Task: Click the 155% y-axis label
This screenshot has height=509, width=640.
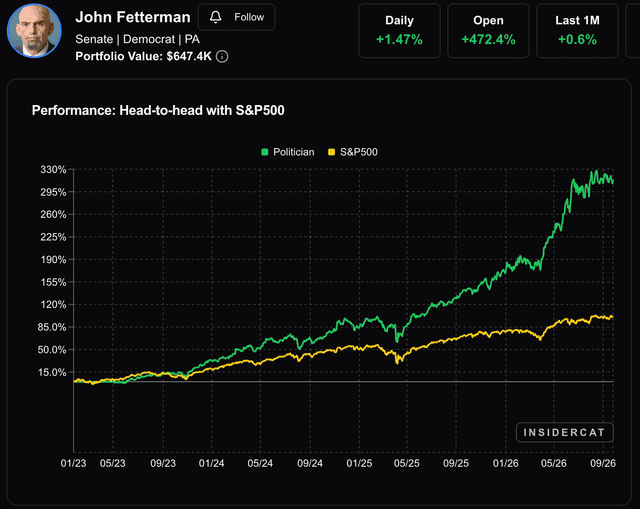Action: coord(53,282)
